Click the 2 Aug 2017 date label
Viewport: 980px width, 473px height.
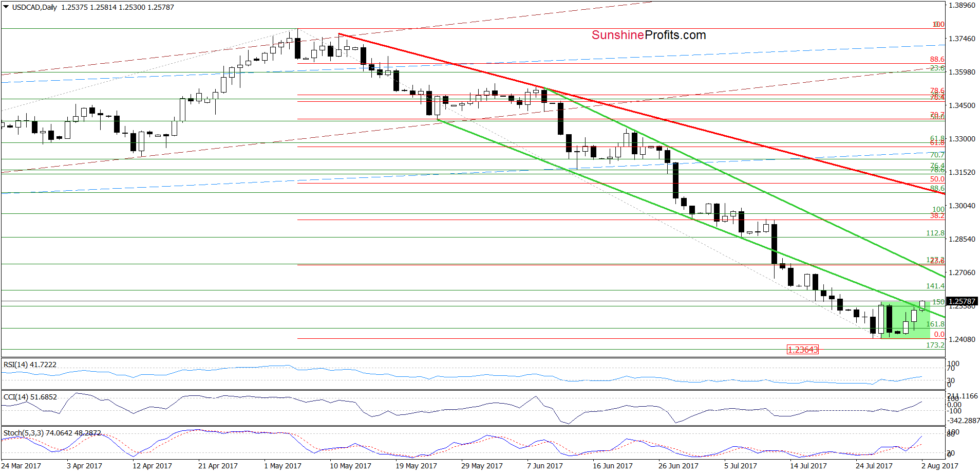click(940, 466)
